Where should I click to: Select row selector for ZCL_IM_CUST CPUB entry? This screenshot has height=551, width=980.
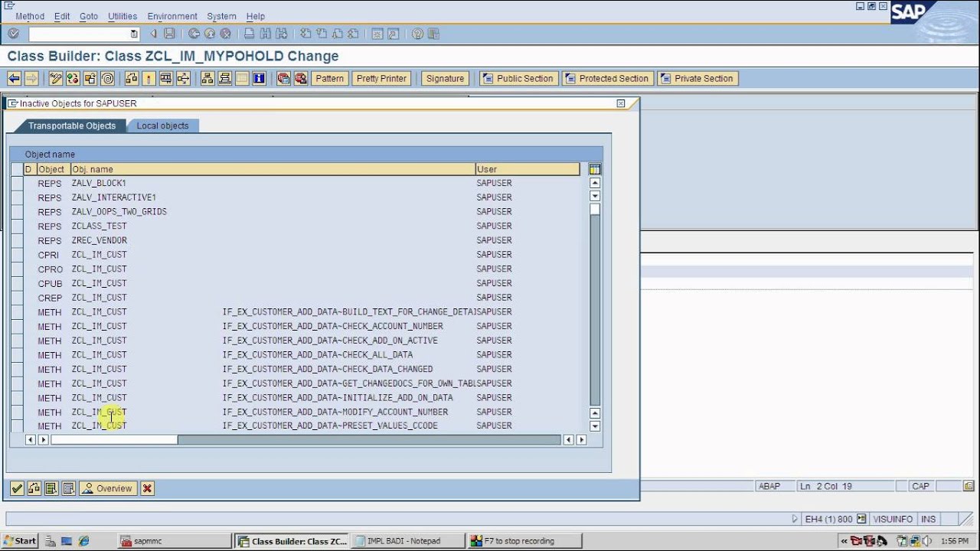(x=17, y=284)
